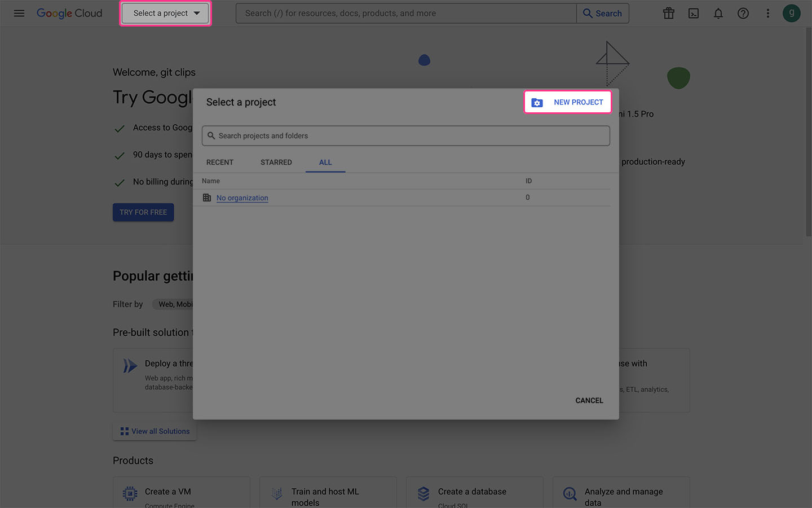Click the Cloud SQL icon on Create a database
Image resolution: width=812 pixels, height=508 pixels.
(x=423, y=492)
